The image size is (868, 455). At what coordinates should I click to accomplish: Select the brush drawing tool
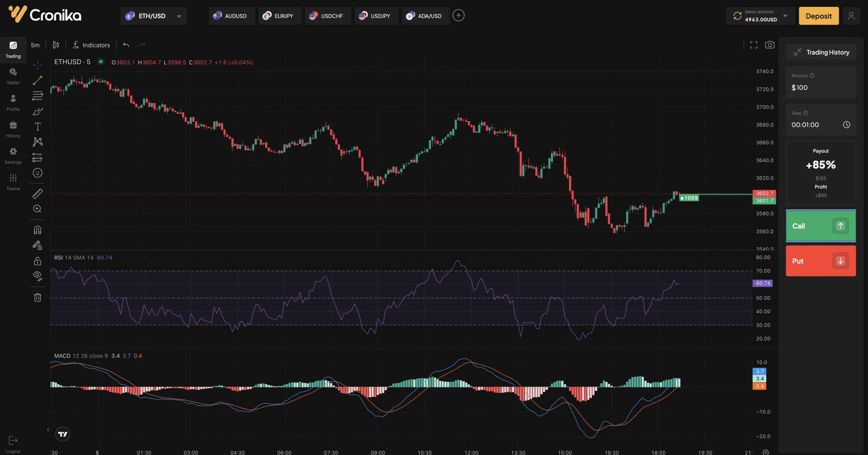click(x=38, y=111)
